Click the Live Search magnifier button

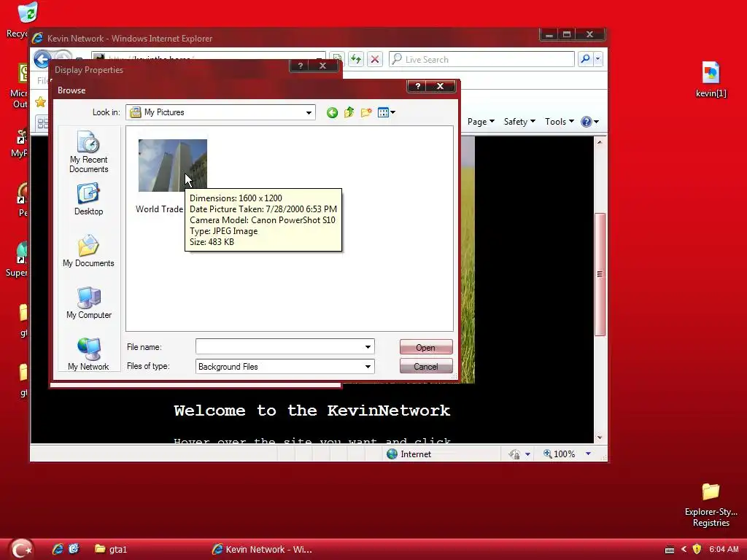[586, 59]
